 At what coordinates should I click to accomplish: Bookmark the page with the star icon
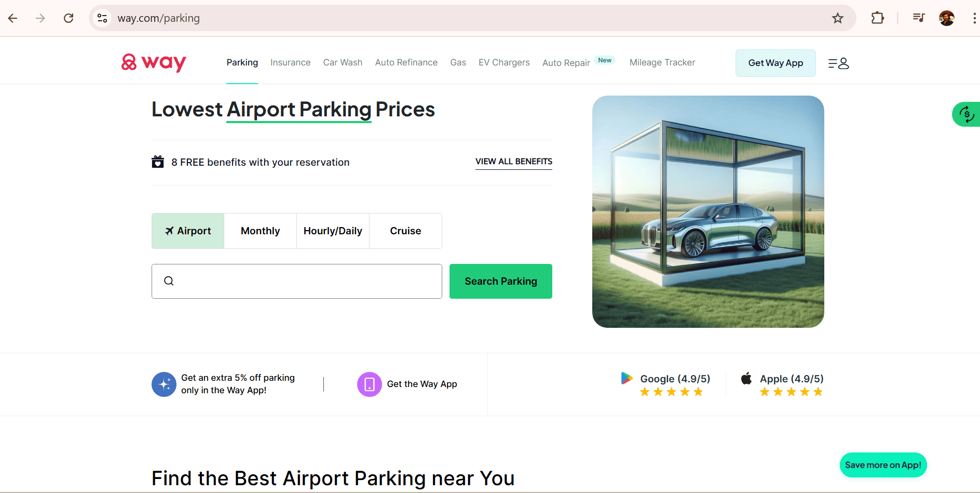837,18
